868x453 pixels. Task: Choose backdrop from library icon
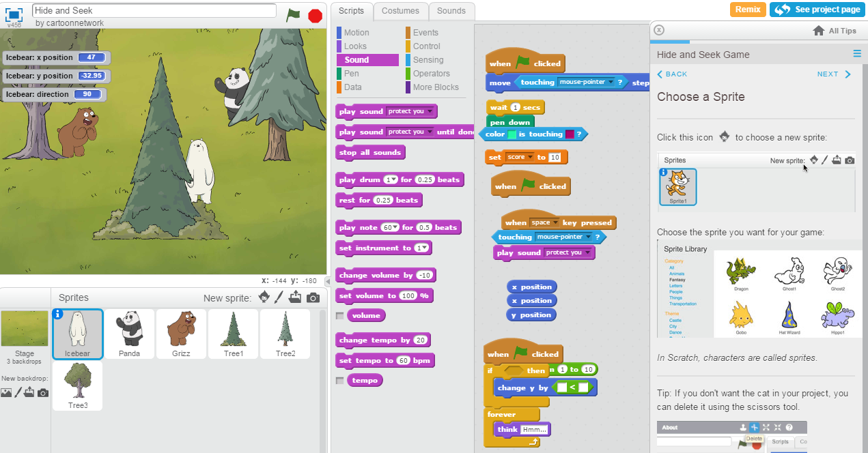(x=6, y=392)
